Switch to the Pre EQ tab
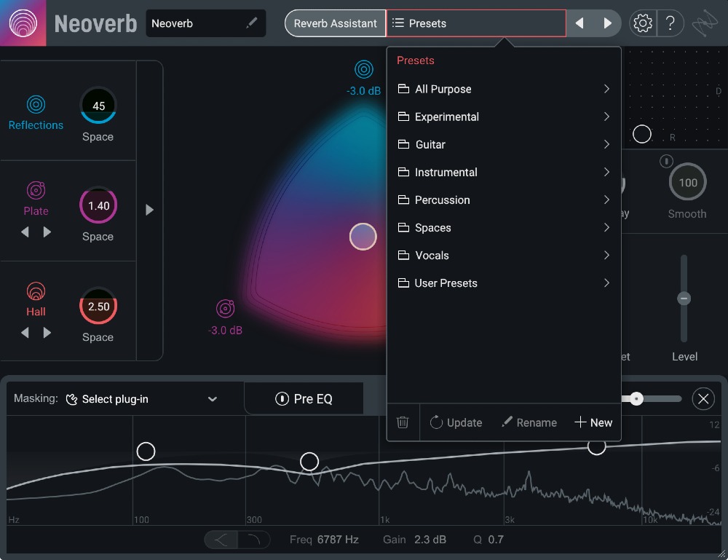 coord(304,398)
